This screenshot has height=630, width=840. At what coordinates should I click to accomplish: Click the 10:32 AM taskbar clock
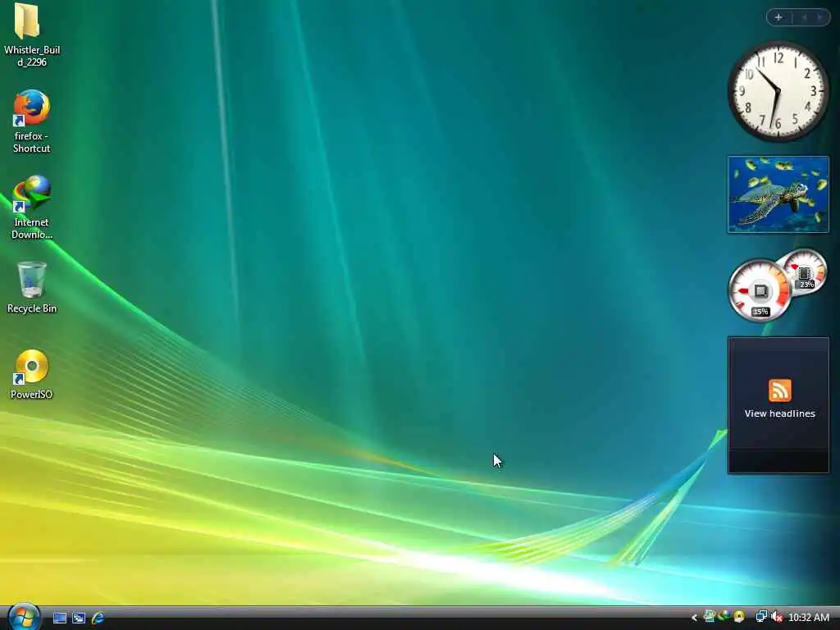pos(809,618)
